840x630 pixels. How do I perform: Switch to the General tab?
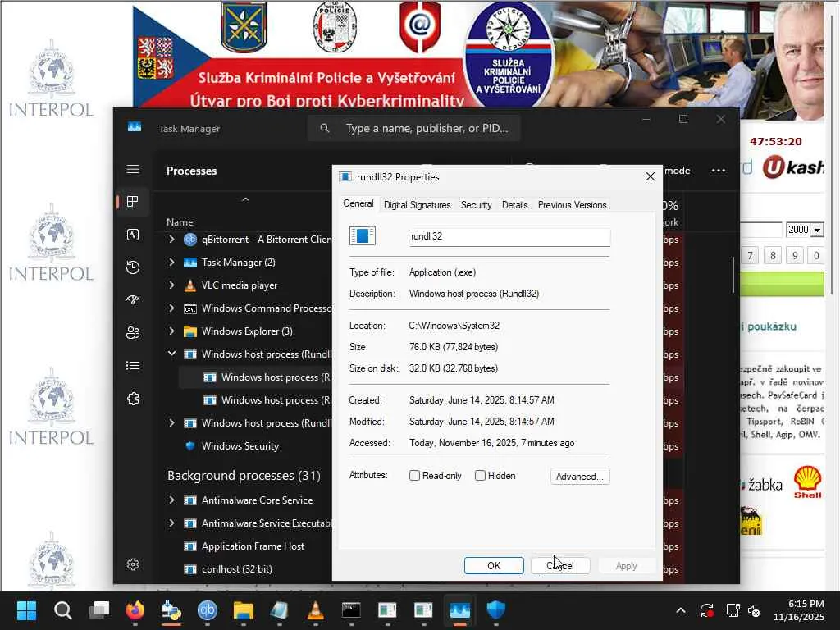click(358, 204)
